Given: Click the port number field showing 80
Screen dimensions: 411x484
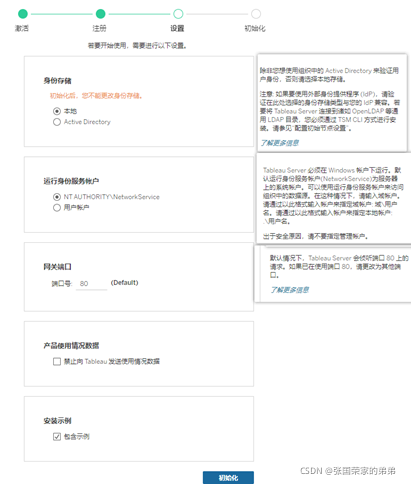Looking at the screenshot, I should click(x=91, y=284).
